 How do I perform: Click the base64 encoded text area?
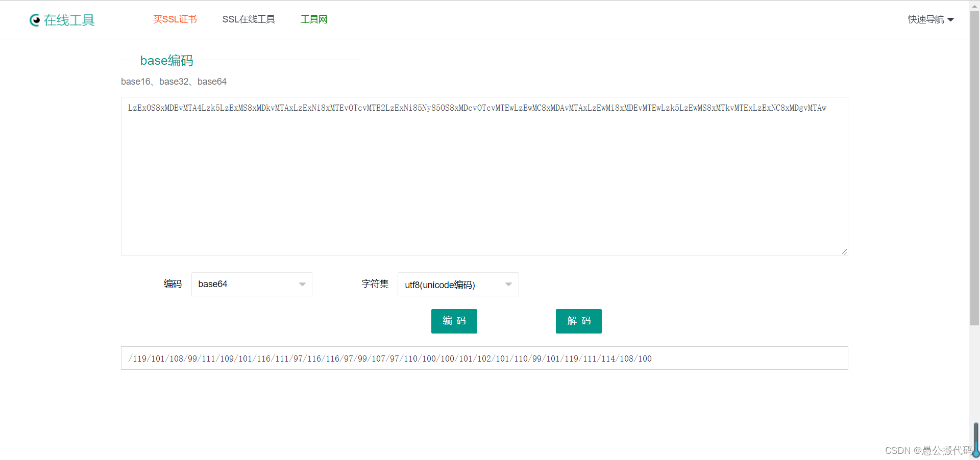(484, 176)
